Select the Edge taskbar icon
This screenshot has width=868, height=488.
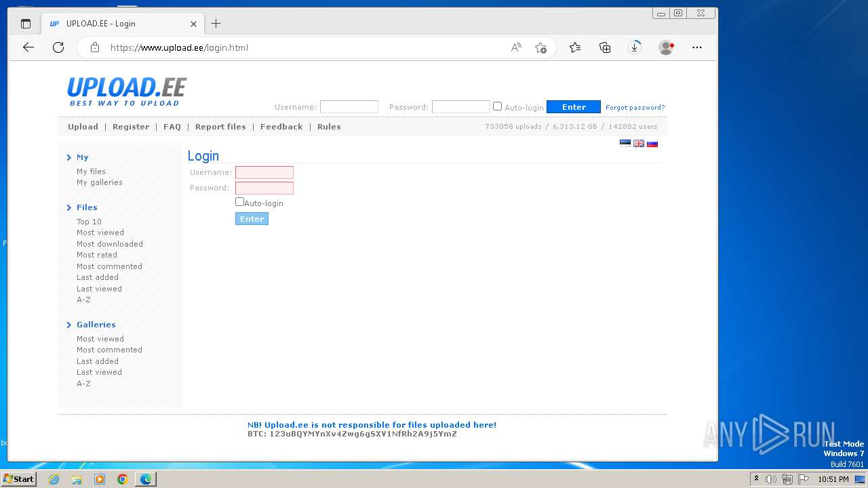(146, 479)
